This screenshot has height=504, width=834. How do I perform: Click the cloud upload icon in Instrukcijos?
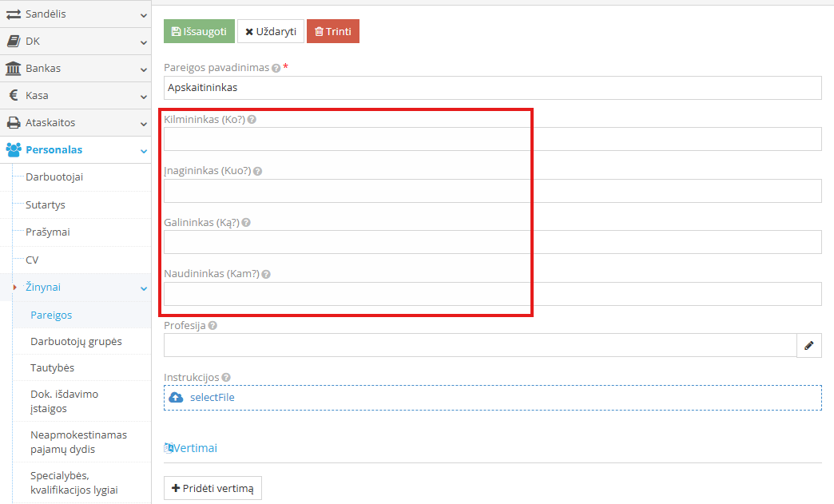176,397
